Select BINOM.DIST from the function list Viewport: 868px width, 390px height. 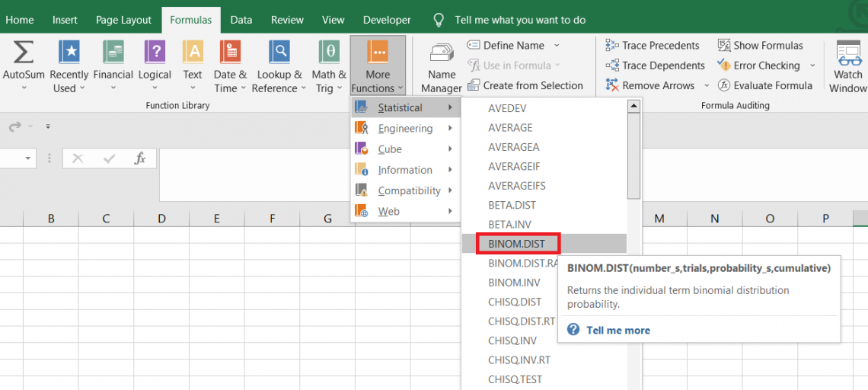click(x=518, y=244)
